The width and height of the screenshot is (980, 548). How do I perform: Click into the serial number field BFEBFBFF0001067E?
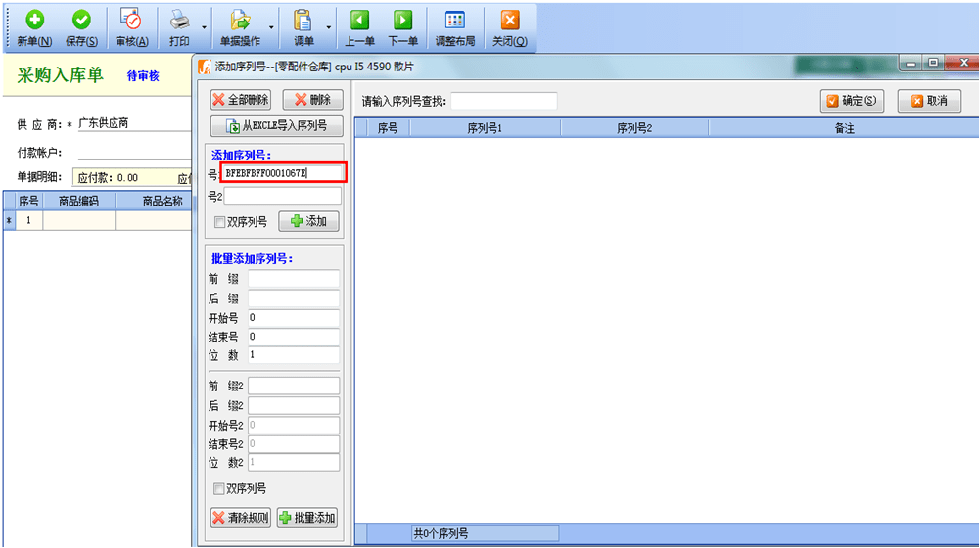[x=283, y=173]
